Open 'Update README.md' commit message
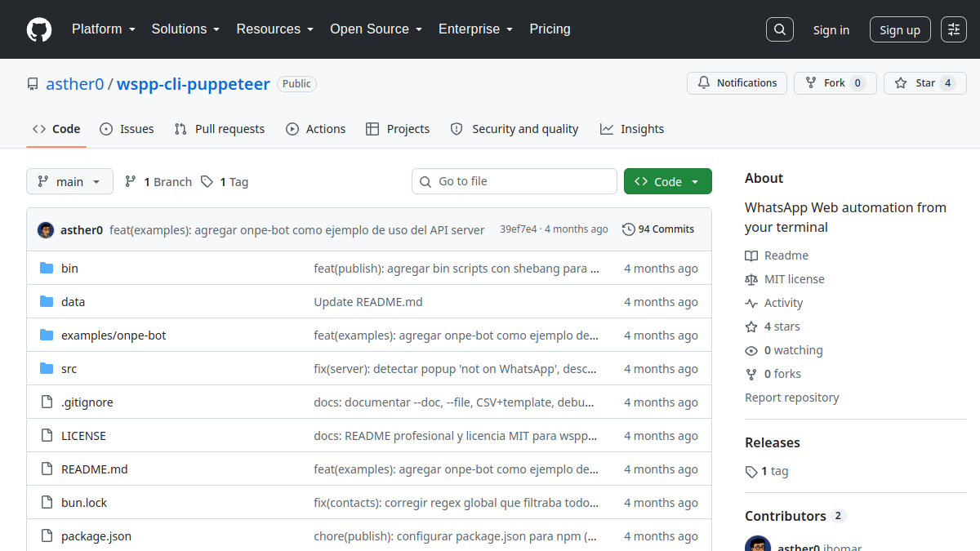Viewport: 980px width, 551px height. click(368, 301)
